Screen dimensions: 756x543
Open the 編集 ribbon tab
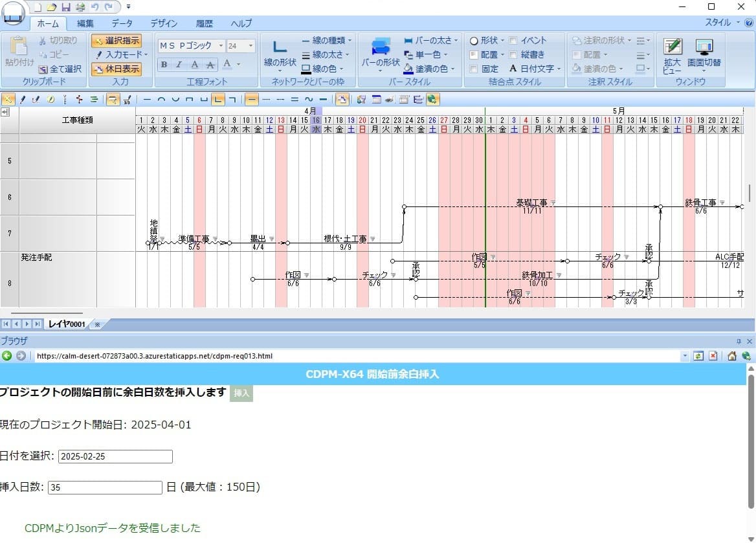[85, 23]
